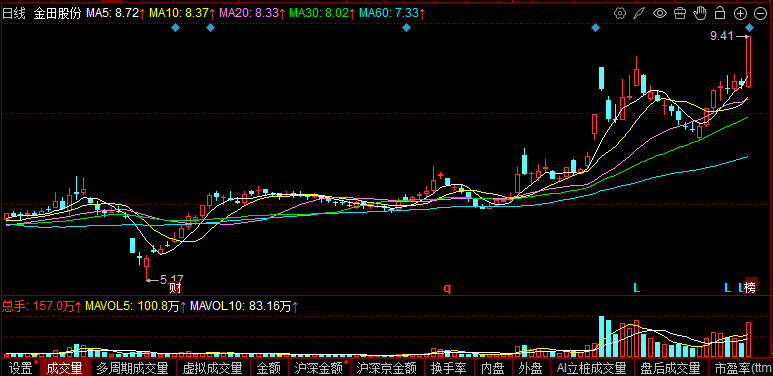Viewport: 773px width, 376px height.
Task: Zoom in with the plus icon
Action: tap(740, 14)
